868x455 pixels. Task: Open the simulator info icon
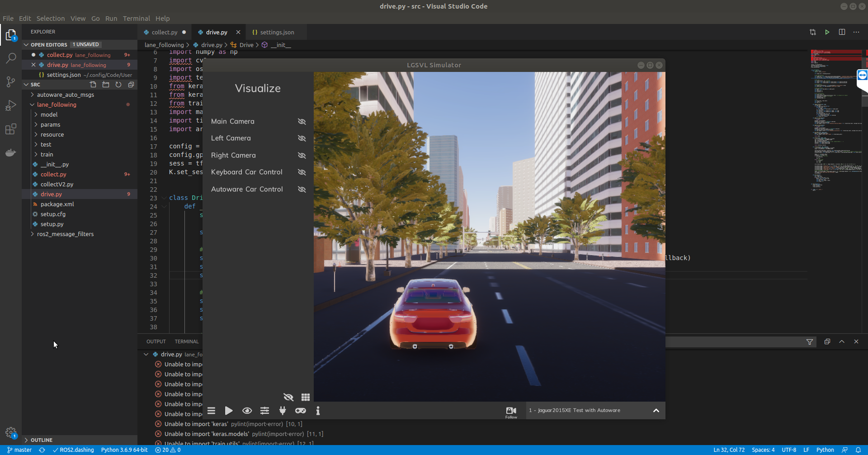point(318,411)
